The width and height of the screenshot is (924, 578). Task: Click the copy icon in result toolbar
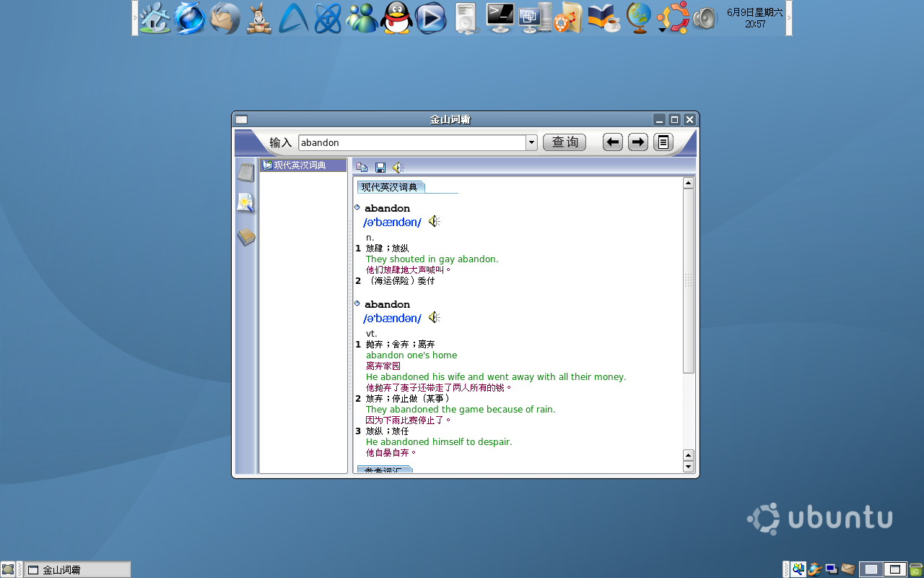pyautogui.click(x=362, y=168)
